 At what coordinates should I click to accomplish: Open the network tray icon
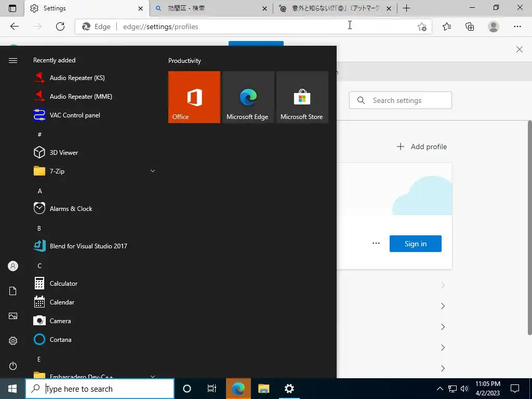point(453,389)
